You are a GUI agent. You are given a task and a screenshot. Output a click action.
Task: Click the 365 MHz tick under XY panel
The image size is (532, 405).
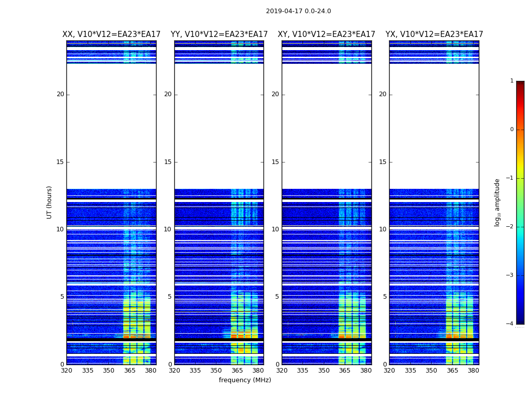click(345, 371)
